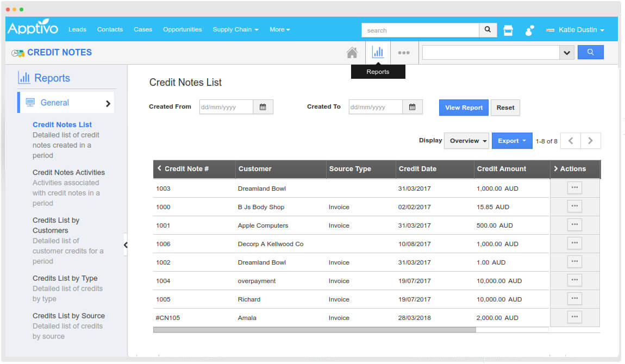Open the Created To calendar picker
The width and height of the screenshot is (625, 364).
pyautogui.click(x=412, y=107)
